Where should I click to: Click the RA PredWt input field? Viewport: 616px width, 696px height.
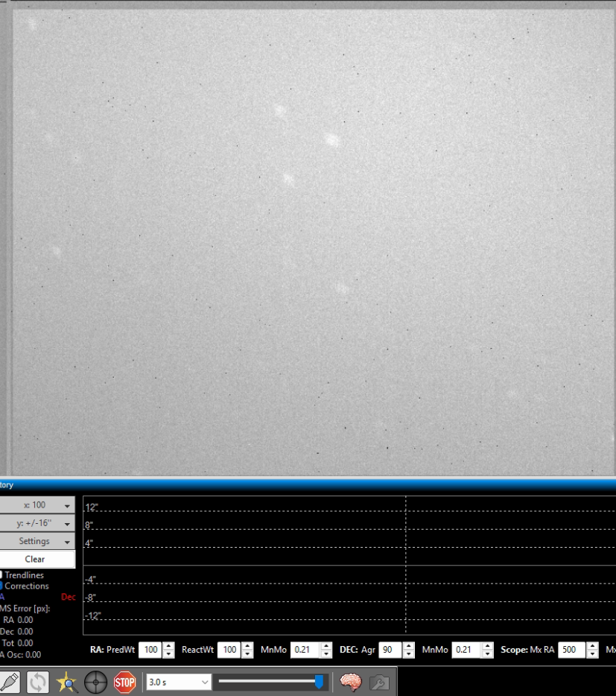click(x=150, y=650)
